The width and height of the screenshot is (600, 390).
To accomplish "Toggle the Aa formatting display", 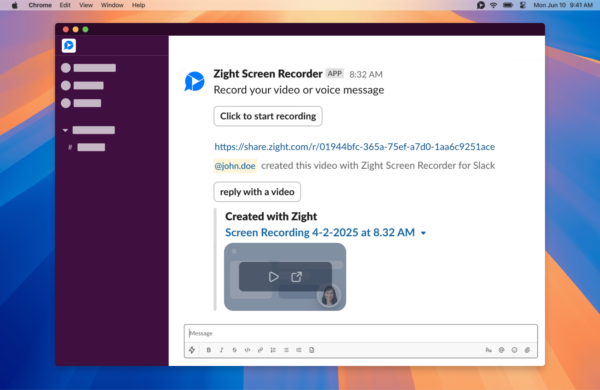I will point(489,350).
